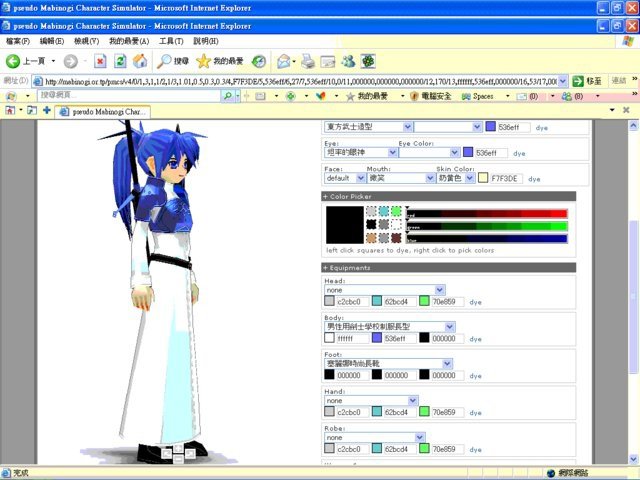The height and width of the screenshot is (480, 640).
Task: Click the dye link in the Body row
Action: 476,339
